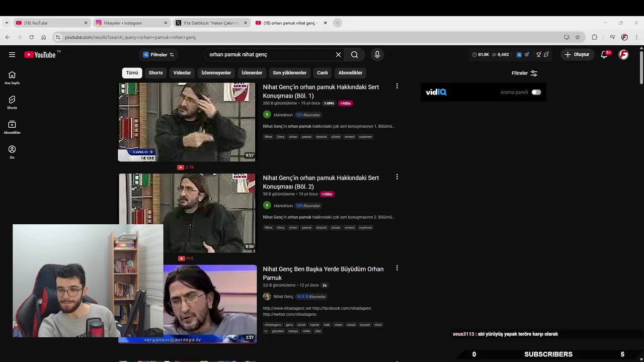The height and width of the screenshot is (362, 644).
Task: Close the Hikayeler Instagram tab
Action: 166,23
